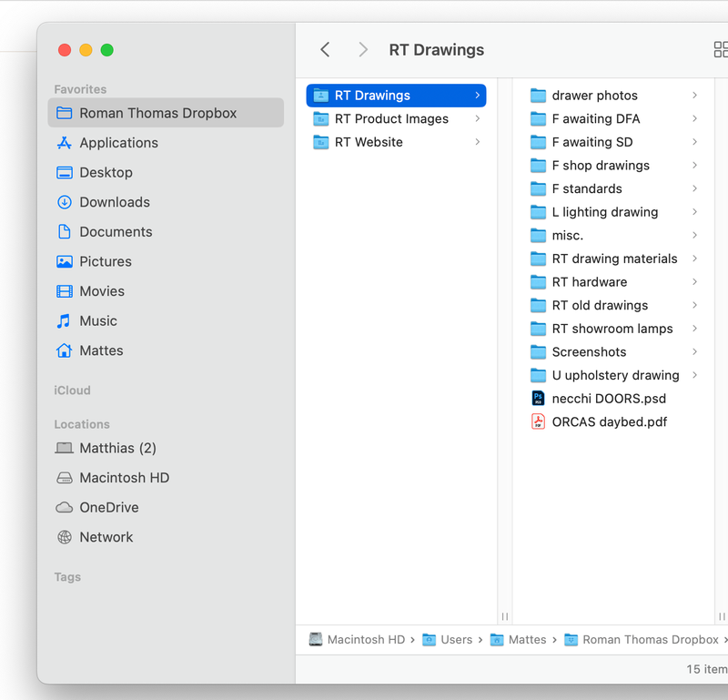The width and height of the screenshot is (728, 700).
Task: Select the F shop drawings folder
Action: click(x=600, y=166)
